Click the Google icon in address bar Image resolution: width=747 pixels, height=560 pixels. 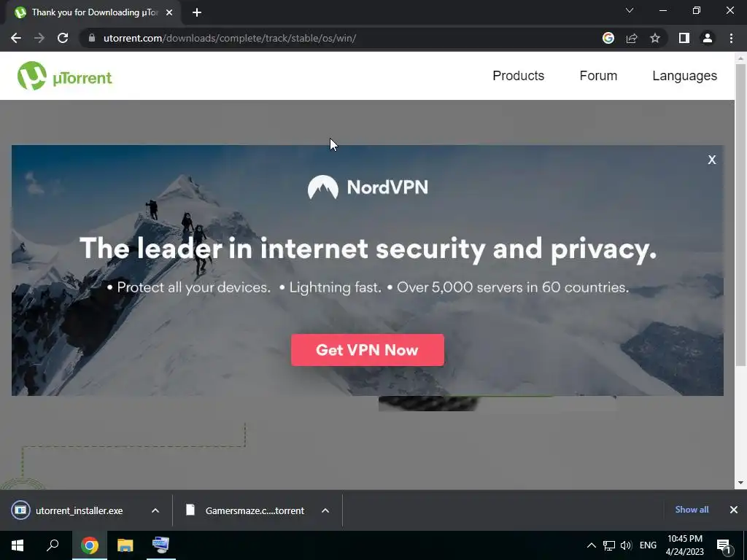608,38
